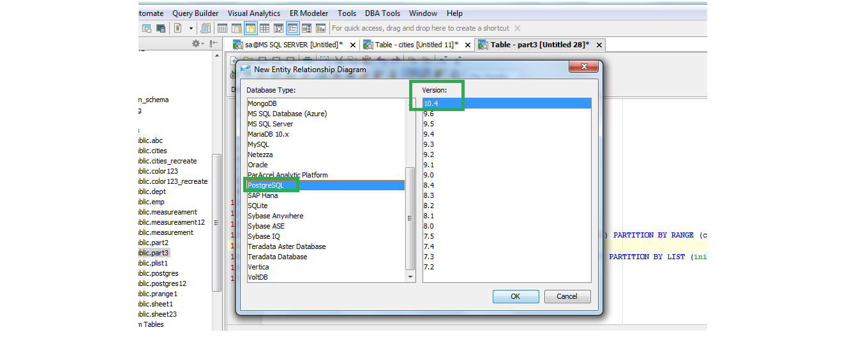The image size is (868, 362).
Task: Click the data grid icon after the script pages icon
Action: pyautogui.click(x=223, y=28)
